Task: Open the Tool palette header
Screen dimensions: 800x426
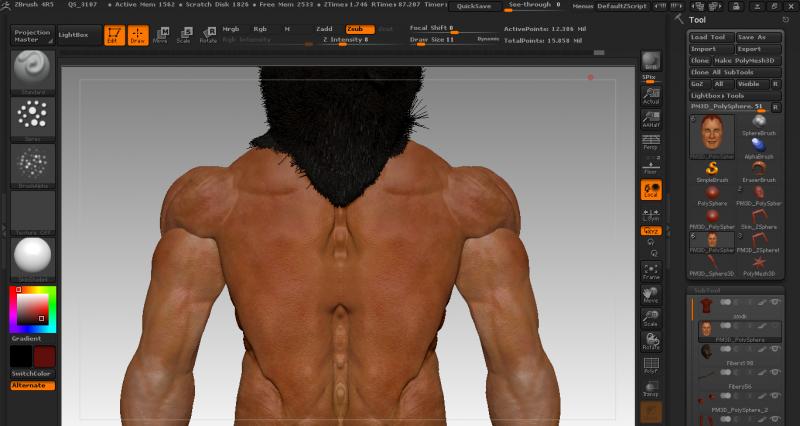Action: pos(697,20)
